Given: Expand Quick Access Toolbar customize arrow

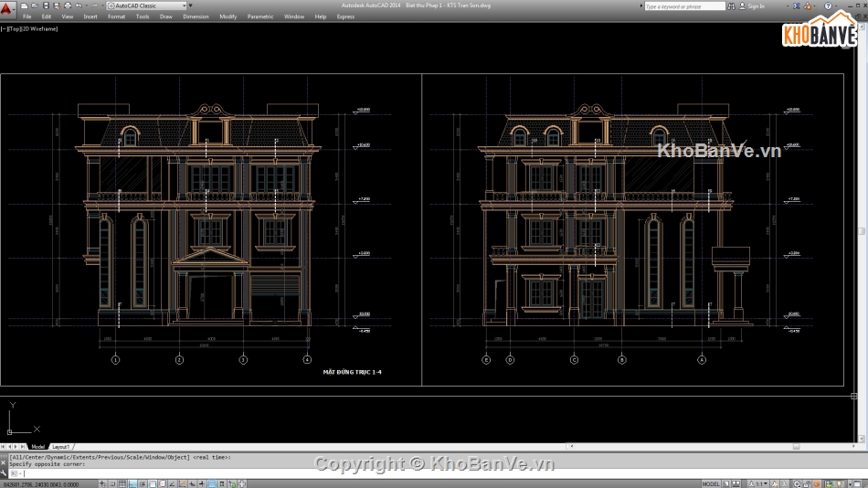Looking at the screenshot, I should (x=190, y=5).
